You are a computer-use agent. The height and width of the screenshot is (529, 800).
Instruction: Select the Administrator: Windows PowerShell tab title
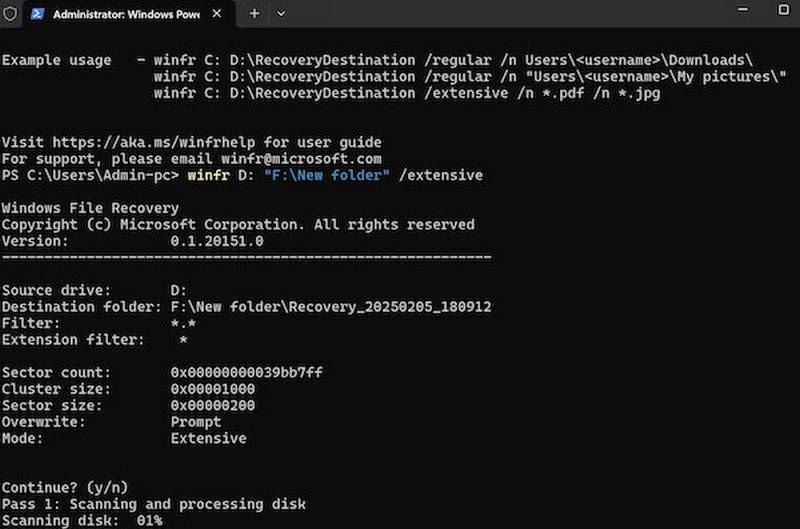[x=123, y=14]
